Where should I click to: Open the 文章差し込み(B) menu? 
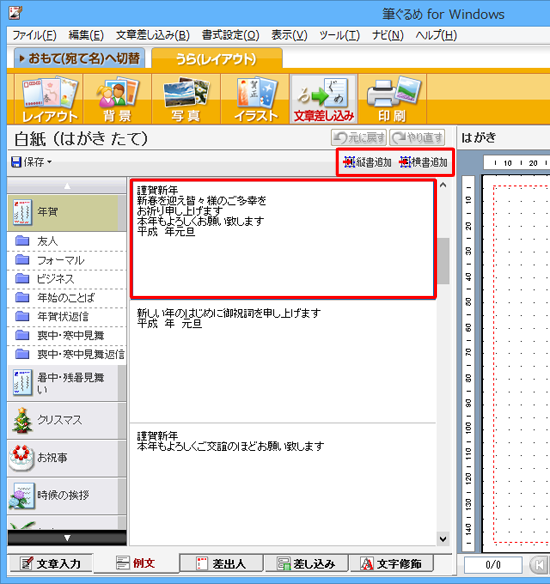153,35
